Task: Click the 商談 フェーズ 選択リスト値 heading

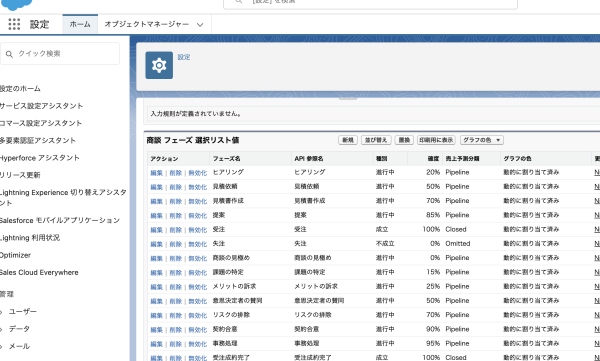Action: pyautogui.click(x=193, y=140)
